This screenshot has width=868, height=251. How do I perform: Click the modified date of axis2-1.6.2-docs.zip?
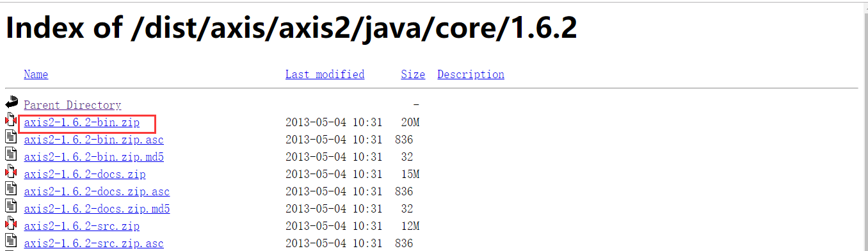[334, 174]
